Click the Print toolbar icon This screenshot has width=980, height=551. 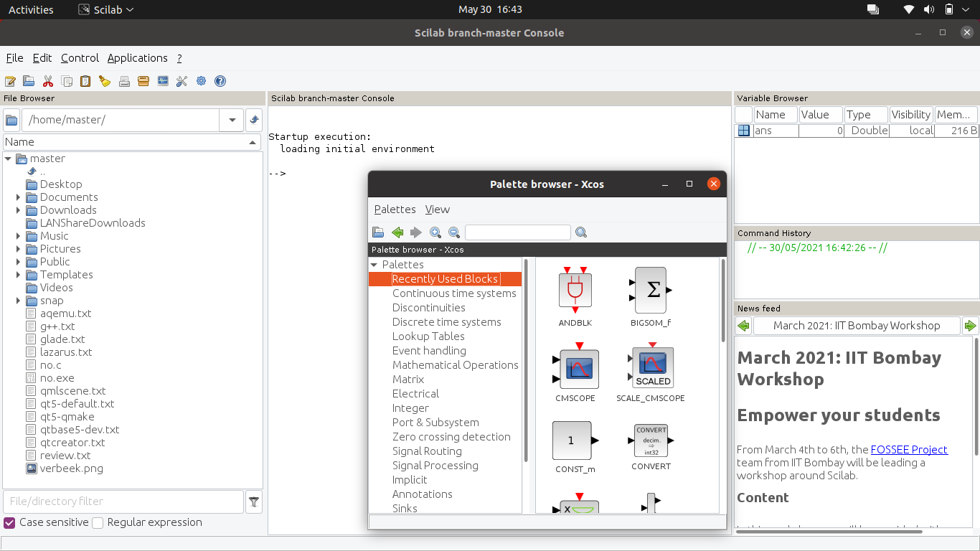[124, 81]
